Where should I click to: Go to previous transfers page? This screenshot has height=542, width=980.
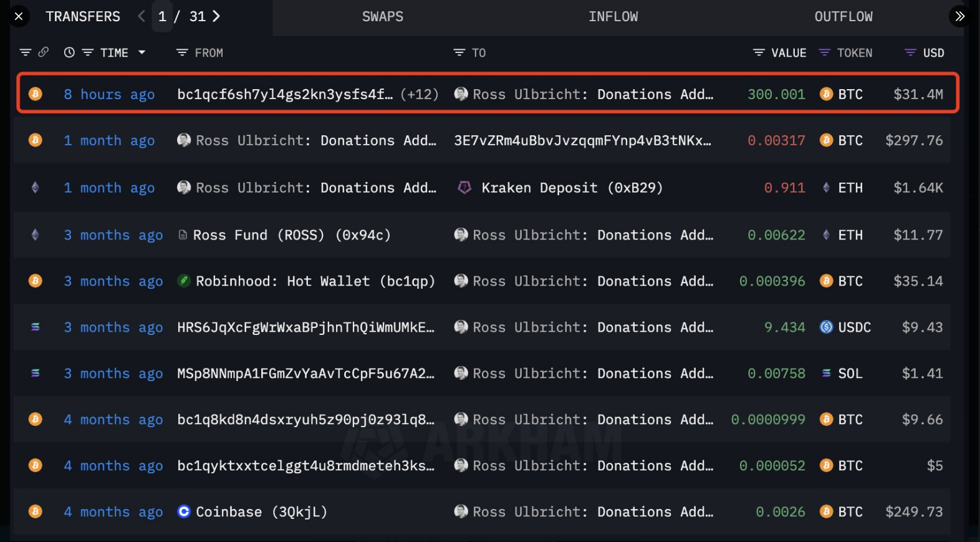[x=142, y=16]
